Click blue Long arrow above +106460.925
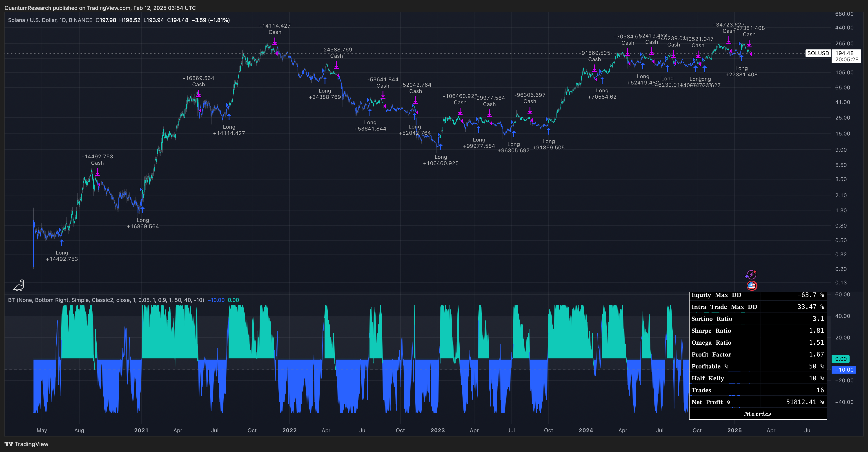The image size is (868, 452). click(440, 147)
